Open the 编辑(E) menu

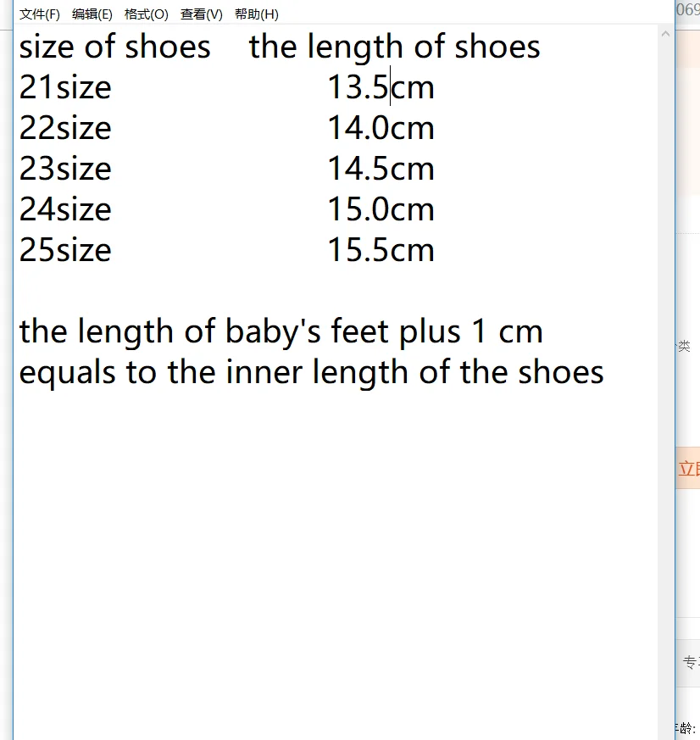click(x=92, y=14)
